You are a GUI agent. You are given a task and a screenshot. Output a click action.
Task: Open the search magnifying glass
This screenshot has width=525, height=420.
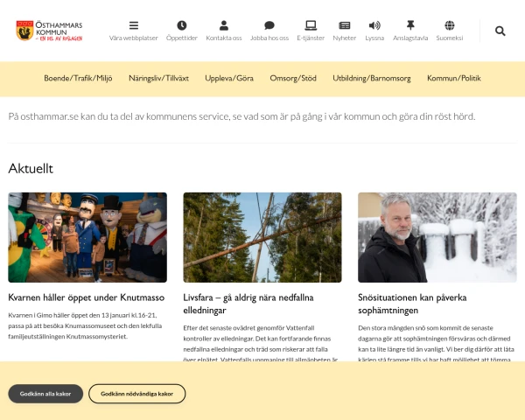click(500, 31)
